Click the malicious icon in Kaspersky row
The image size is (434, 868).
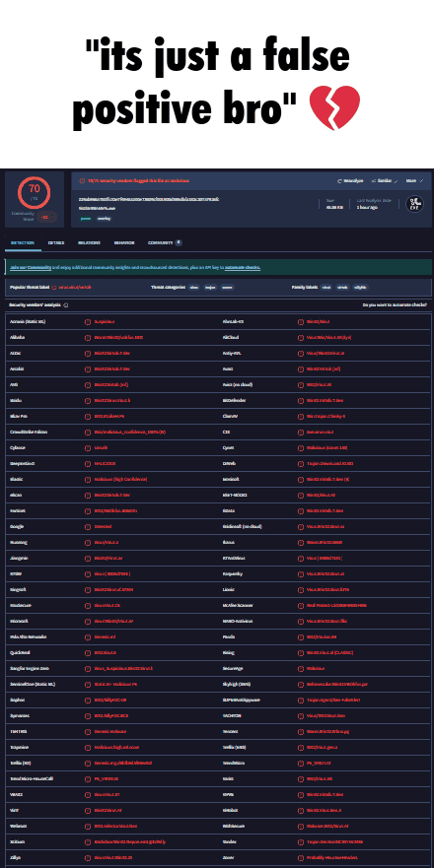(301, 574)
